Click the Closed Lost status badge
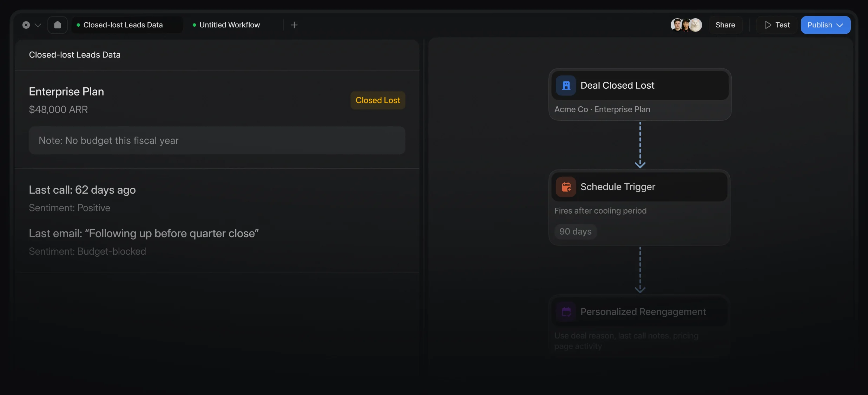The width and height of the screenshot is (868, 395). click(378, 100)
